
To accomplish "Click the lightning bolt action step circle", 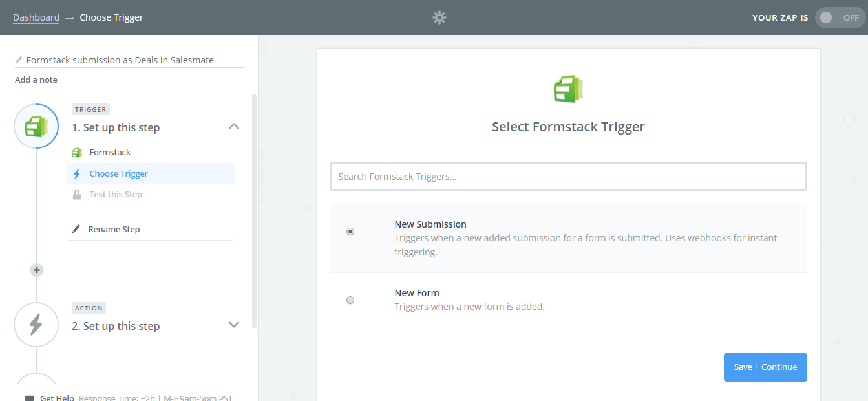I will [x=36, y=325].
